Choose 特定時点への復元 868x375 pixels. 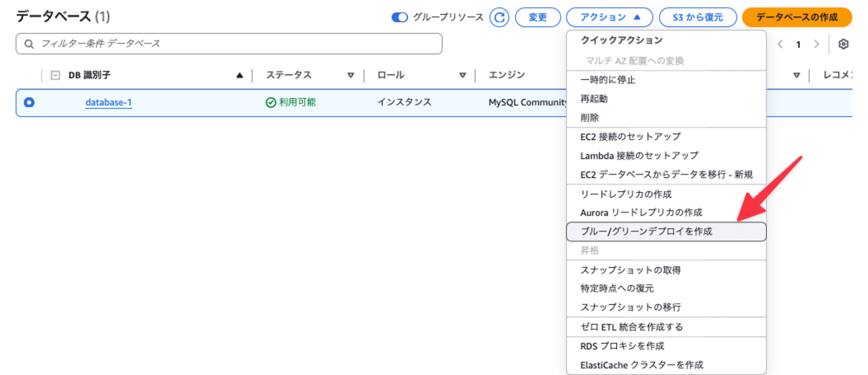666,289
